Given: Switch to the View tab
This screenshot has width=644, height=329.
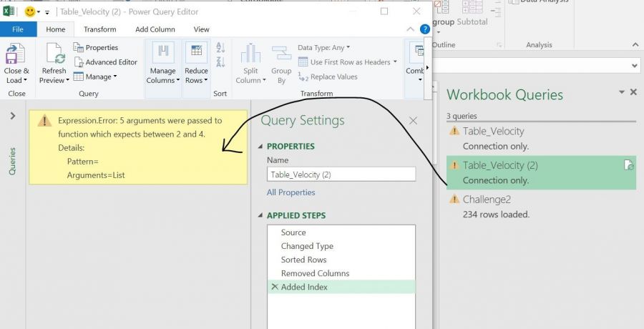Looking at the screenshot, I should click(201, 29).
